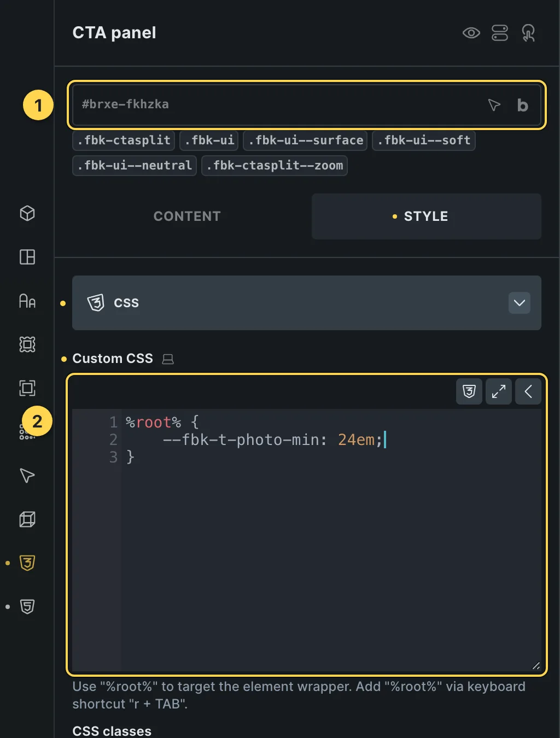This screenshot has width=560, height=738.
Task: Select the .fbk-ui--surface class chip
Action: pos(305,140)
